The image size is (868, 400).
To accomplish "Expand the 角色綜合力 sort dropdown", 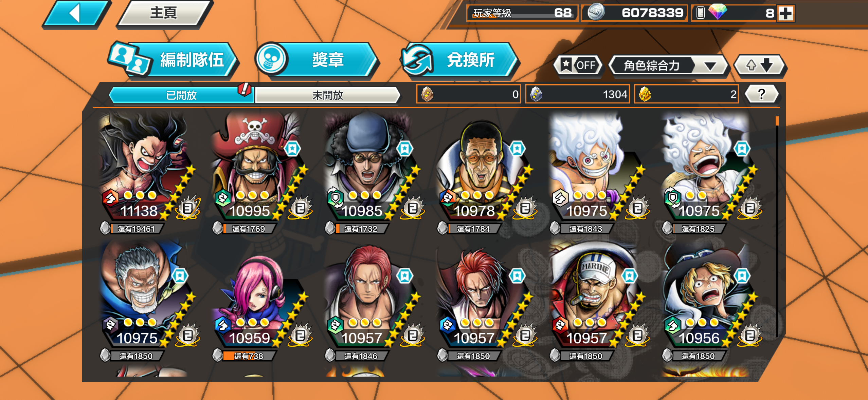I will (668, 65).
